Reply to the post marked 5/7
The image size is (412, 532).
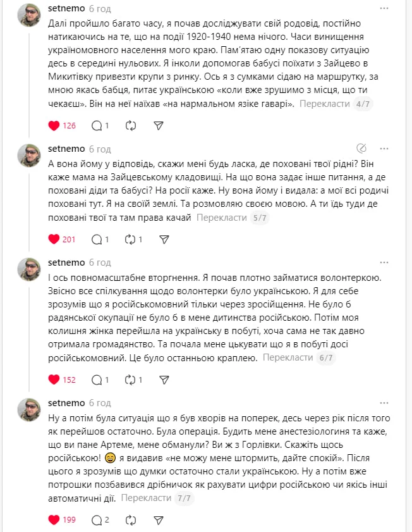tap(97, 240)
